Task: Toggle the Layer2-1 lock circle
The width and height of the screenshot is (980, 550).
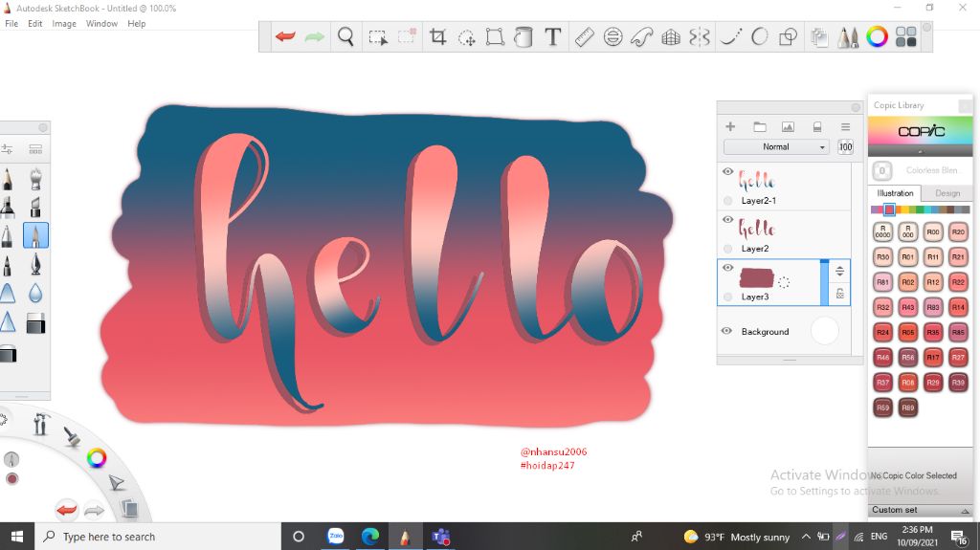Action: pyautogui.click(x=727, y=201)
